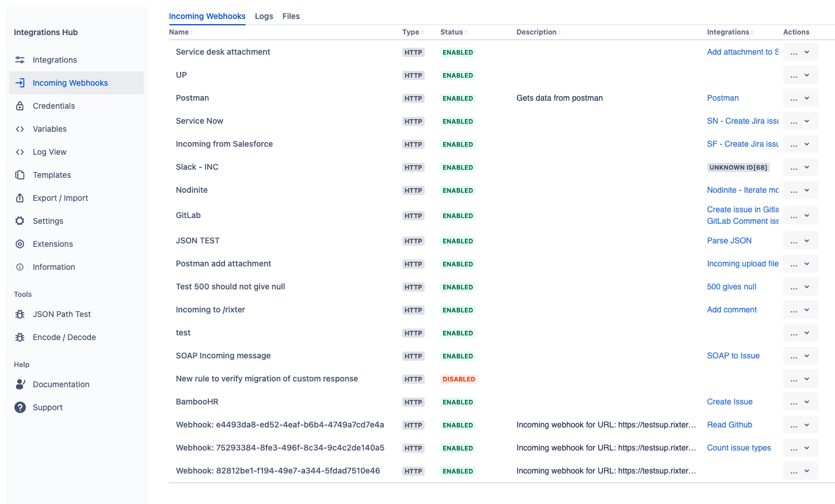Click the Log View code icon
This screenshot has height=504, width=835.
tap(20, 152)
